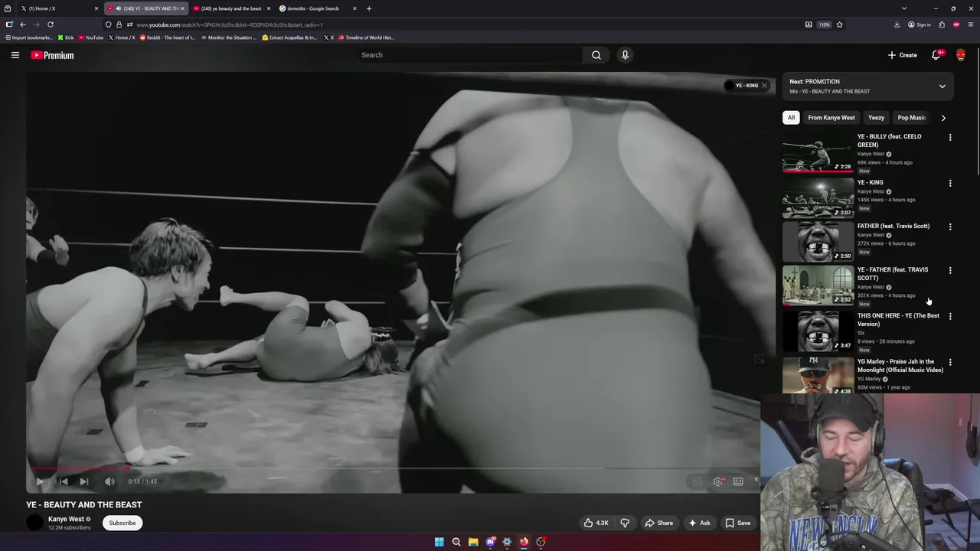Open the Ask AI button
Image resolution: width=980 pixels, height=551 pixels.
pos(699,523)
